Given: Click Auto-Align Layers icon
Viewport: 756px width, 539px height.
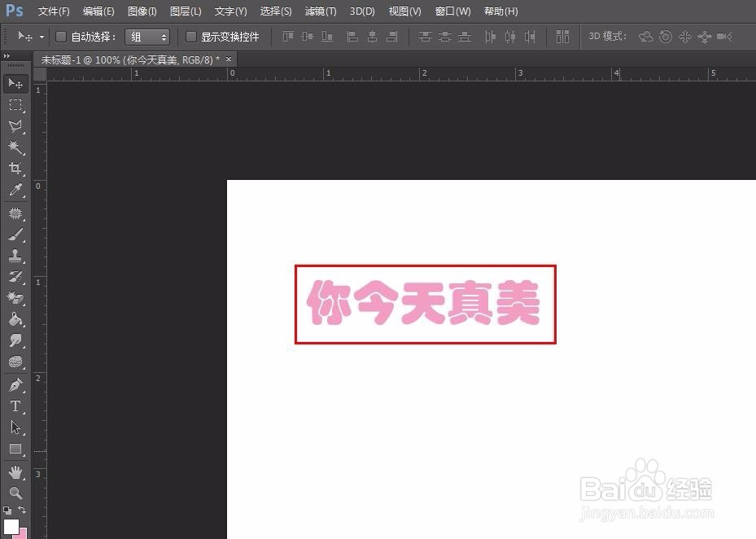Looking at the screenshot, I should coord(562,37).
